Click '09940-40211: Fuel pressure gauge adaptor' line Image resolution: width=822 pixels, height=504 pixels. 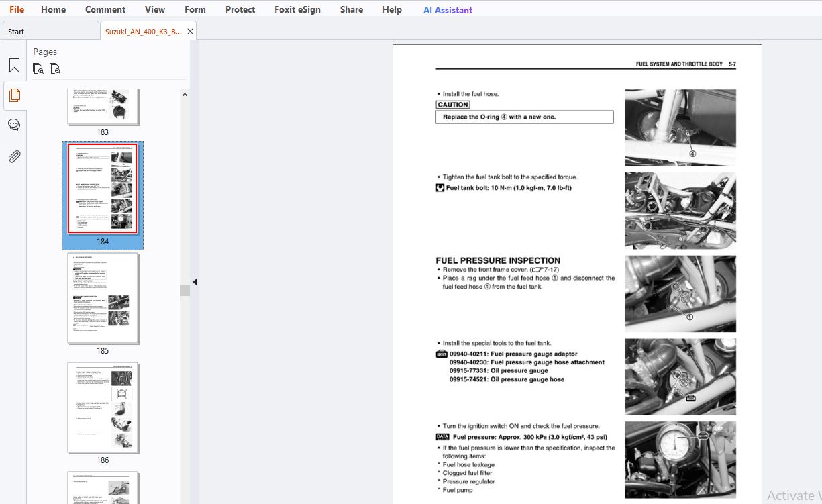tap(513, 354)
